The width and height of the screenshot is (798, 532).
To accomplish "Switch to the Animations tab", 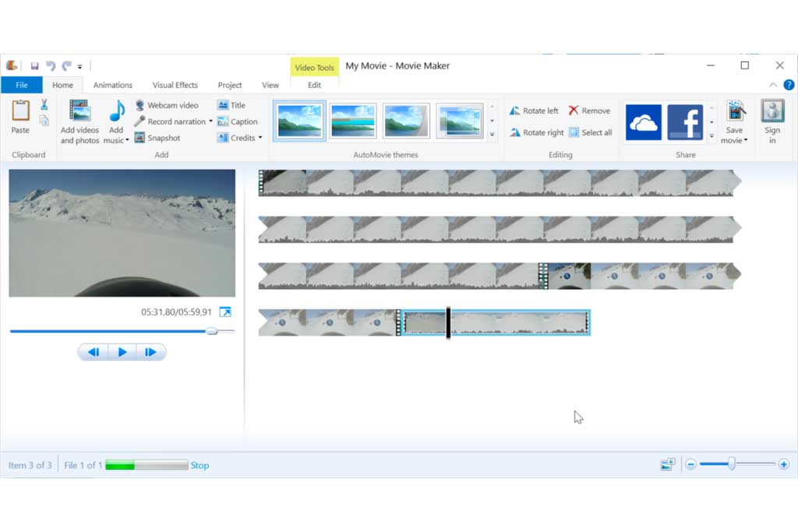I will click(x=112, y=85).
